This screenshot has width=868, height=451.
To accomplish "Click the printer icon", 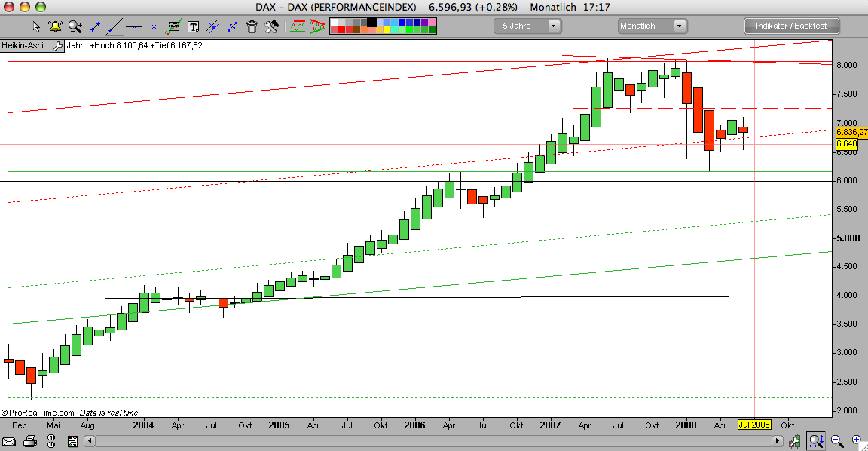I will pos(30,442).
